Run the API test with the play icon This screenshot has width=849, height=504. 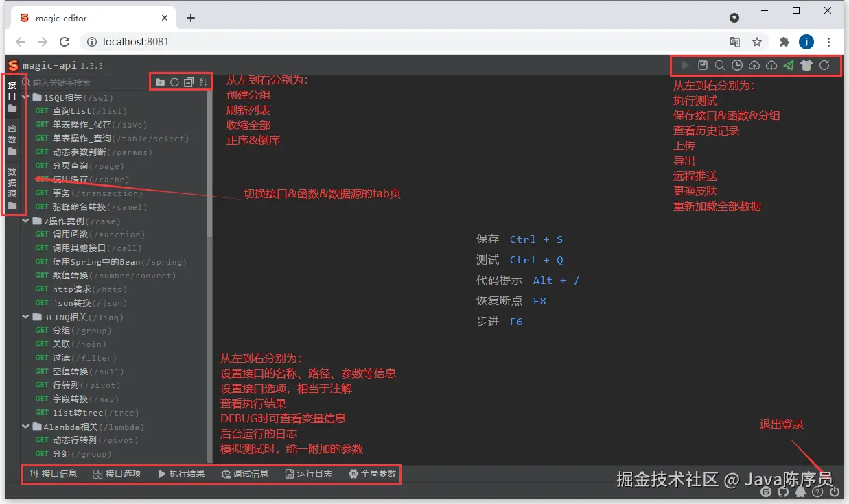tap(685, 65)
